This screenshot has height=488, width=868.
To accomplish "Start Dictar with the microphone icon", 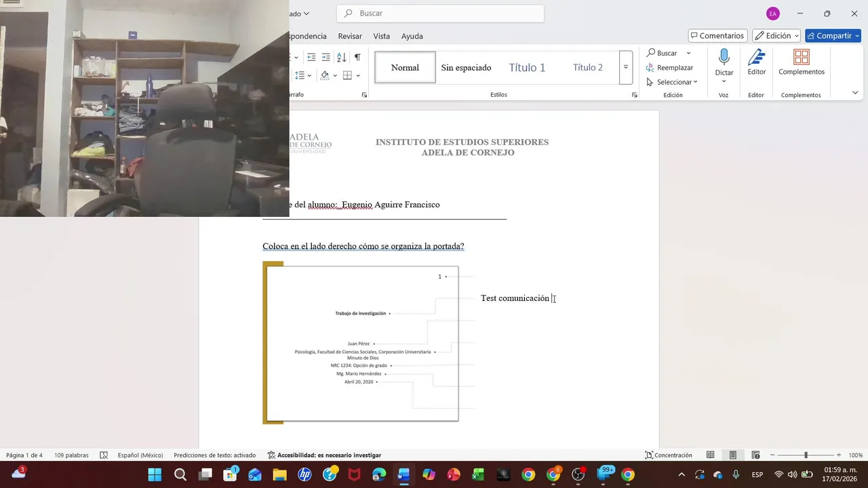I will (x=724, y=57).
